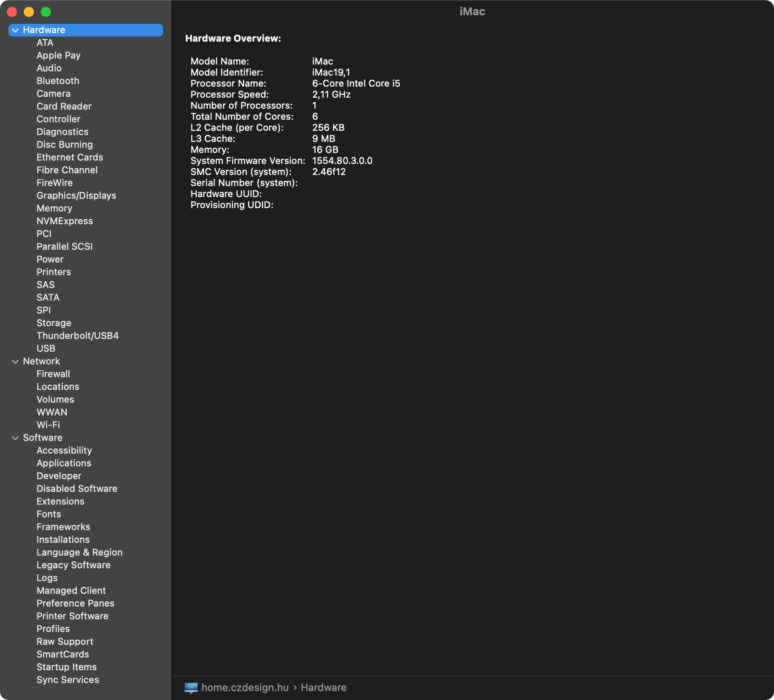774x700 pixels.
Task: Click the firmware version 1554.80.3.0.0
Action: pos(342,161)
